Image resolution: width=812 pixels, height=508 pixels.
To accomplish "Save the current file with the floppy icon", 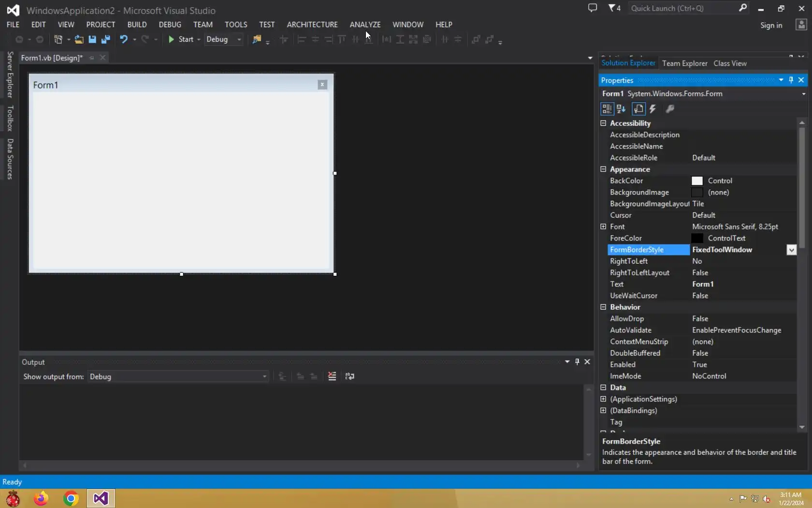I will 92,40.
